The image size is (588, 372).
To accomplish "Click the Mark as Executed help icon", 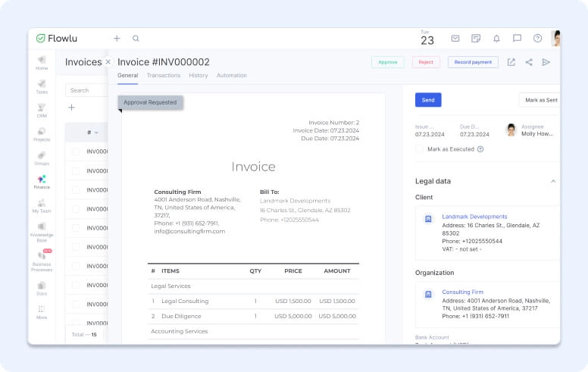I will click(480, 149).
